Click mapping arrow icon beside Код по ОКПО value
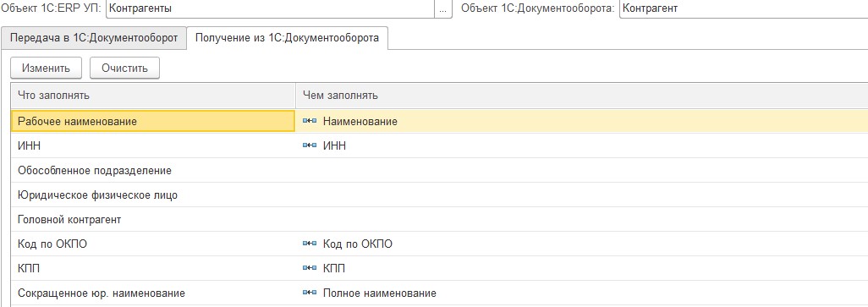The width and height of the screenshot is (868, 307). pyautogui.click(x=310, y=244)
